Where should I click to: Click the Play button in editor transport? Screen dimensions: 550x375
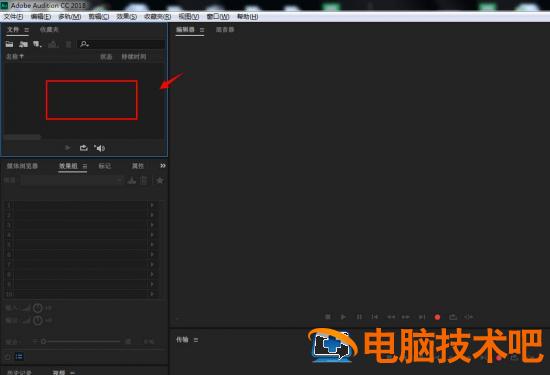(343, 317)
